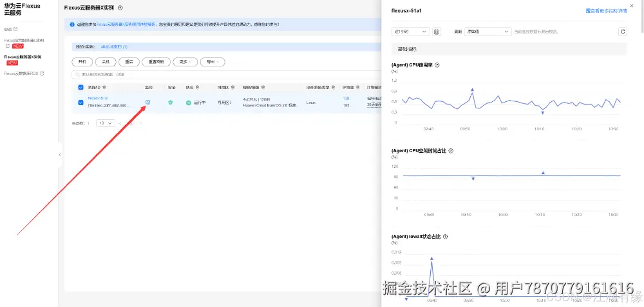The height and width of the screenshot is (307, 644).
Task: Click the 关机 shutdown button
Action: click(x=106, y=62)
